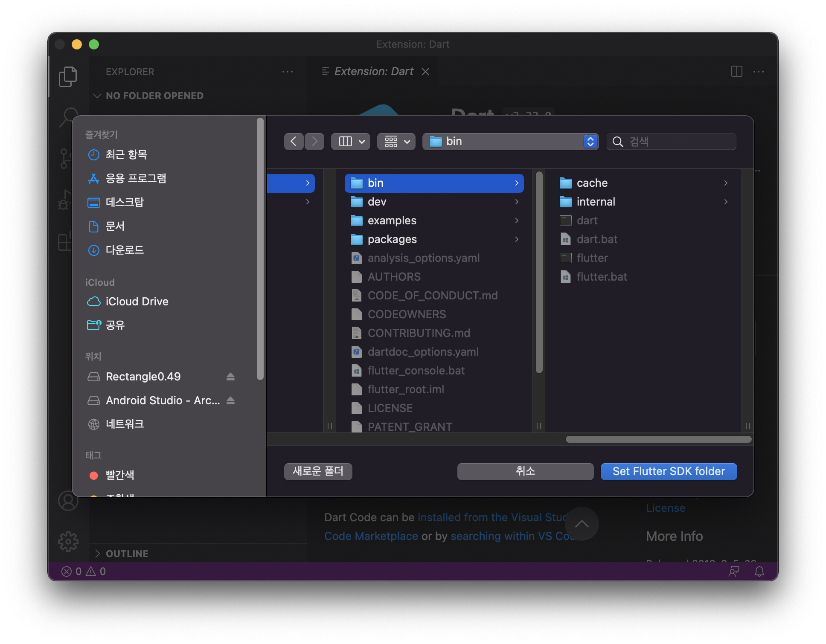Open the notifications bell in status bar
This screenshot has height=644, width=826.
[x=759, y=571]
